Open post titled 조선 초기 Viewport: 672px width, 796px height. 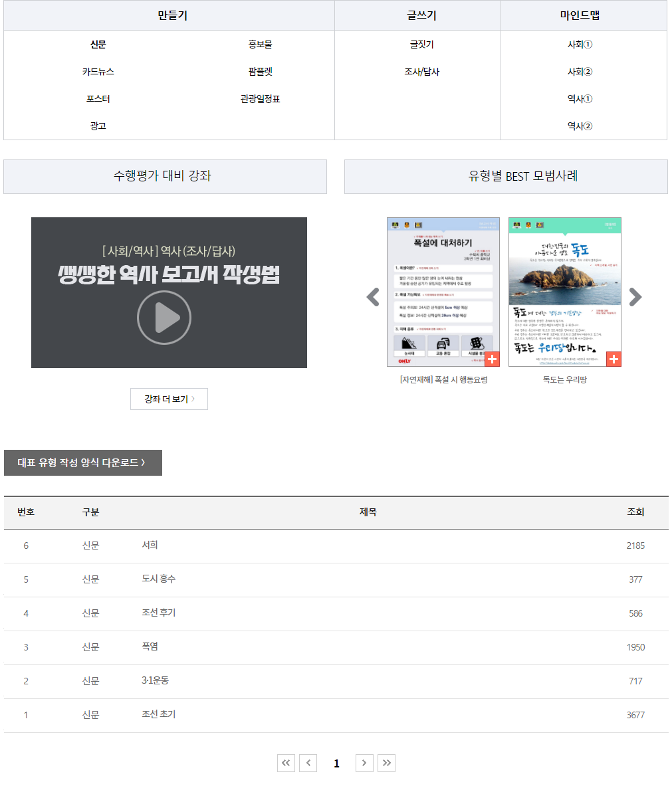[158, 714]
